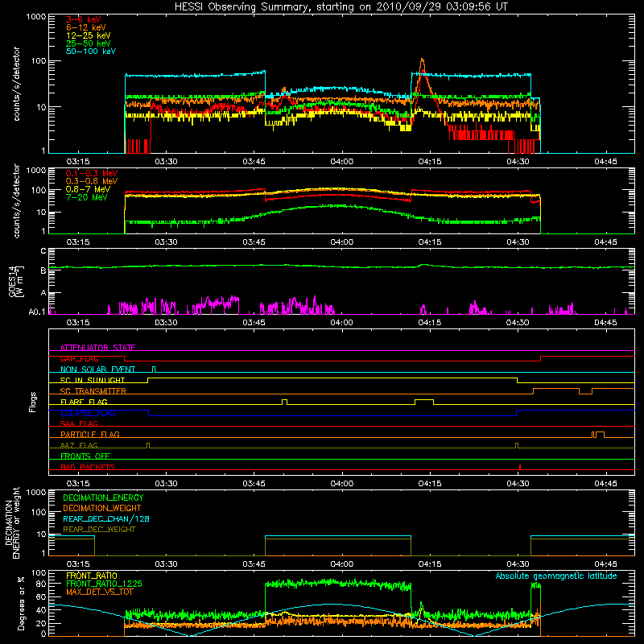Select the 3-6 keV legend label
Screen dimensions: 644x644
tap(84, 19)
